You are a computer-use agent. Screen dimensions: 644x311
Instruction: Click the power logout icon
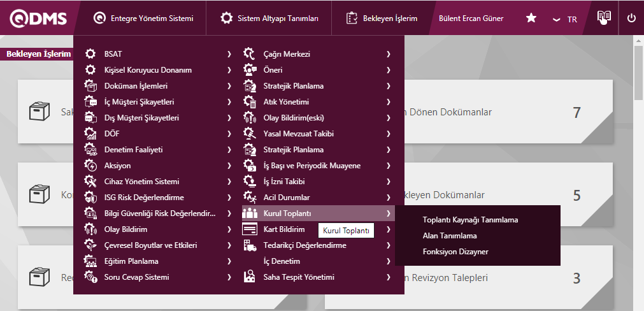tap(631, 18)
